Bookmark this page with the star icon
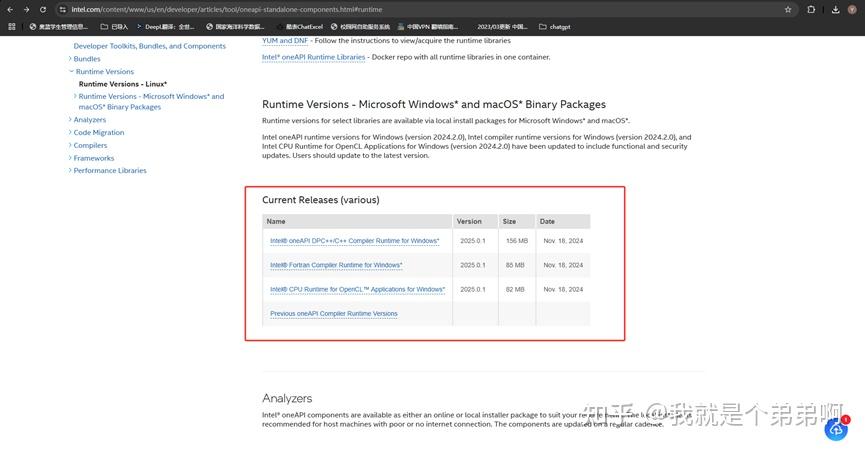Viewport: 865px width, 449px height. click(x=788, y=9)
